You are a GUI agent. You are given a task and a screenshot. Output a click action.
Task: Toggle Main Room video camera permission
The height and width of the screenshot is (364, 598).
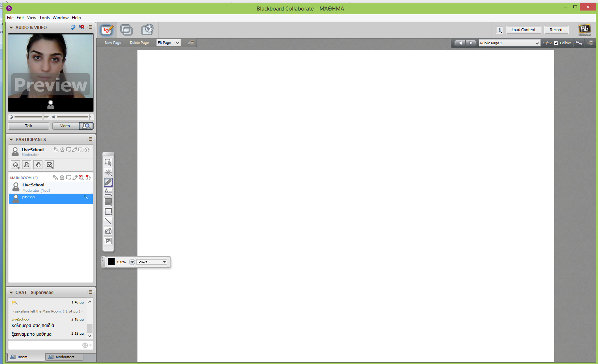62,178
